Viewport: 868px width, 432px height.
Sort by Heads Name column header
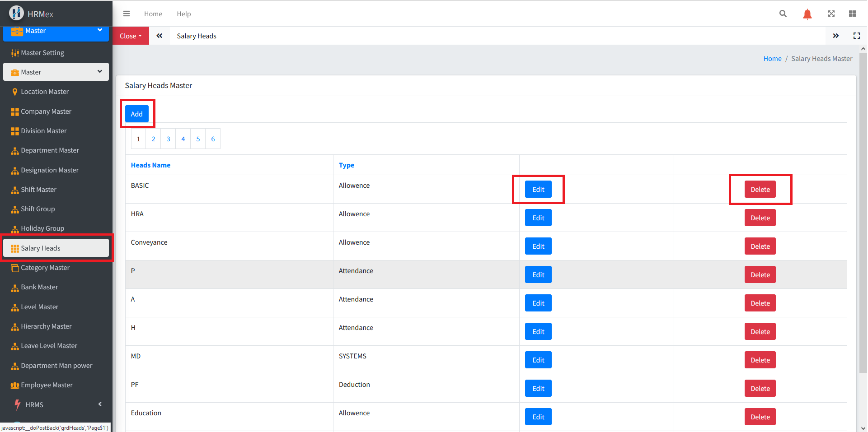tap(150, 165)
